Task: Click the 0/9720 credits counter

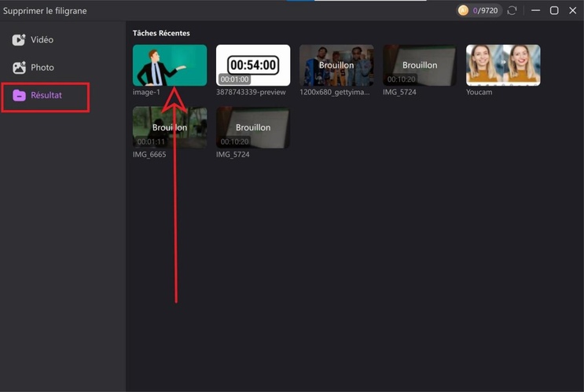Action: click(485, 11)
